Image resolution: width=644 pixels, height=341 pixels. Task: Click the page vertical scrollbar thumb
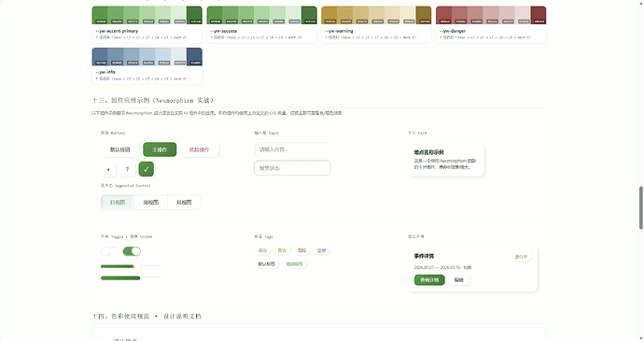click(x=640, y=207)
